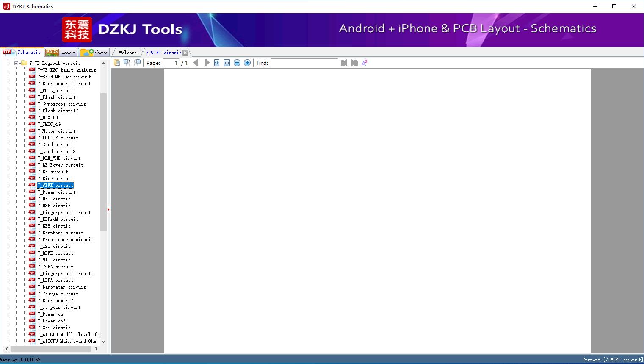This screenshot has height=364, width=644.
Task: Open 7_USB circuit
Action: (x=54, y=206)
